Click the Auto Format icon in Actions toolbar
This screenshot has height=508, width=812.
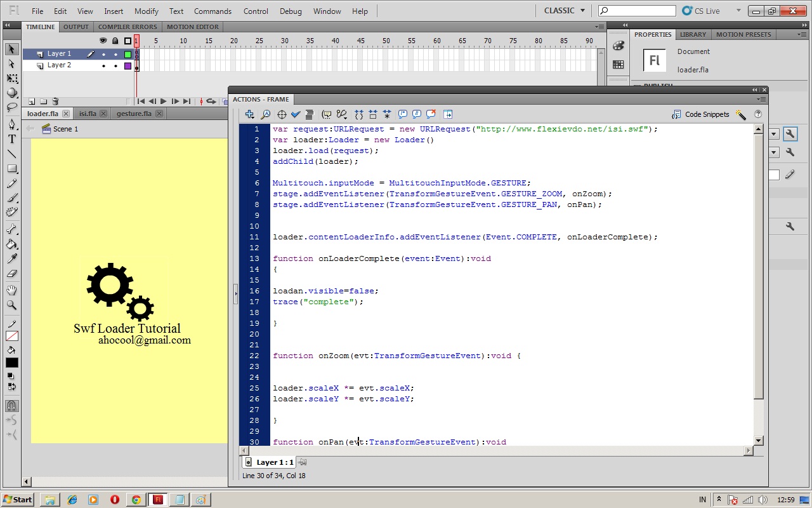pyautogui.click(x=309, y=114)
